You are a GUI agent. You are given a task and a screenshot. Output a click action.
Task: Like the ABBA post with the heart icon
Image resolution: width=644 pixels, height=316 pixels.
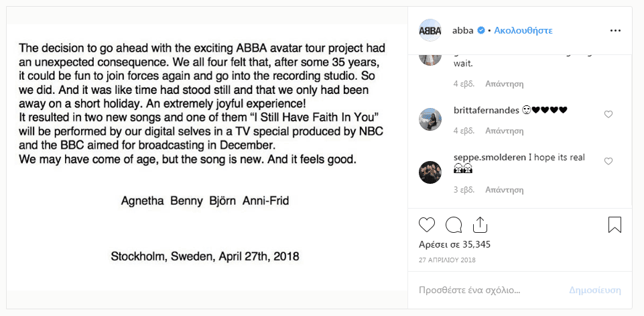pyautogui.click(x=427, y=224)
